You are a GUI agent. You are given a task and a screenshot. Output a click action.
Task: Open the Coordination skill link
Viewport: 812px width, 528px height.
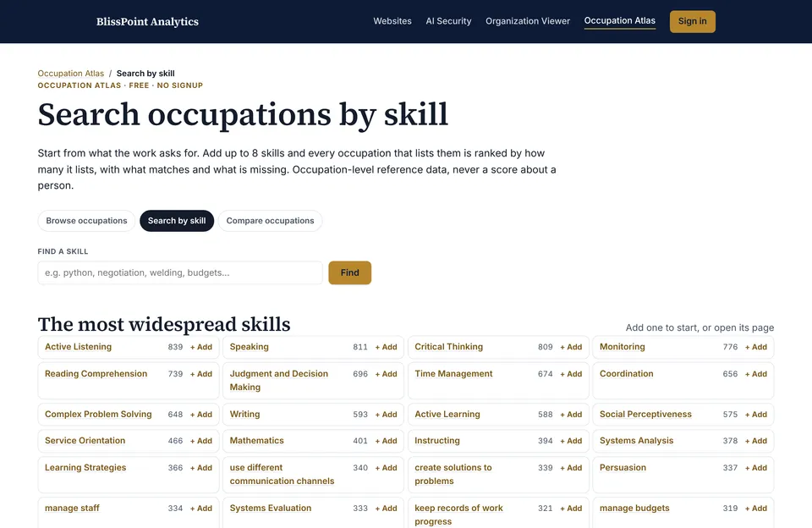[x=627, y=374]
